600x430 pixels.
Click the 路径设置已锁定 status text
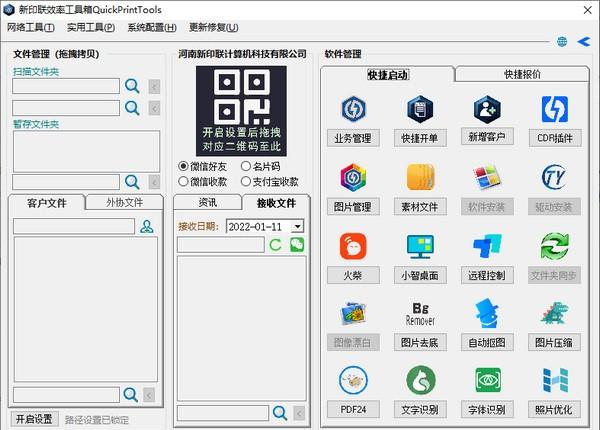(96, 420)
